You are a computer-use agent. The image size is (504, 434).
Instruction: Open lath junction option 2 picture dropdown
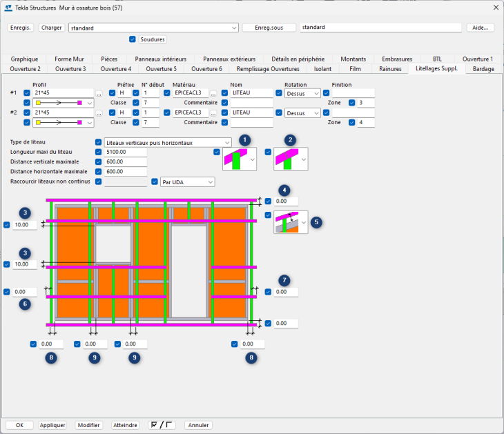click(290, 159)
